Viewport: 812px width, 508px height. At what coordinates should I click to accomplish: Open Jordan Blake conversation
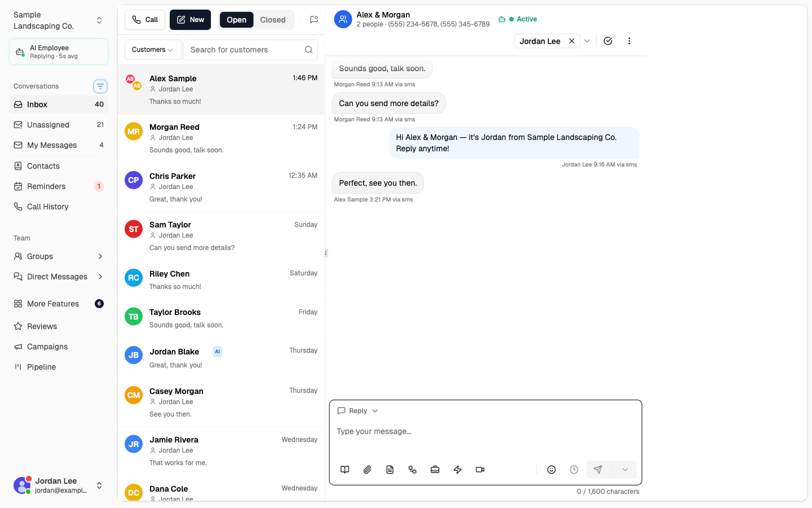pyautogui.click(x=221, y=358)
